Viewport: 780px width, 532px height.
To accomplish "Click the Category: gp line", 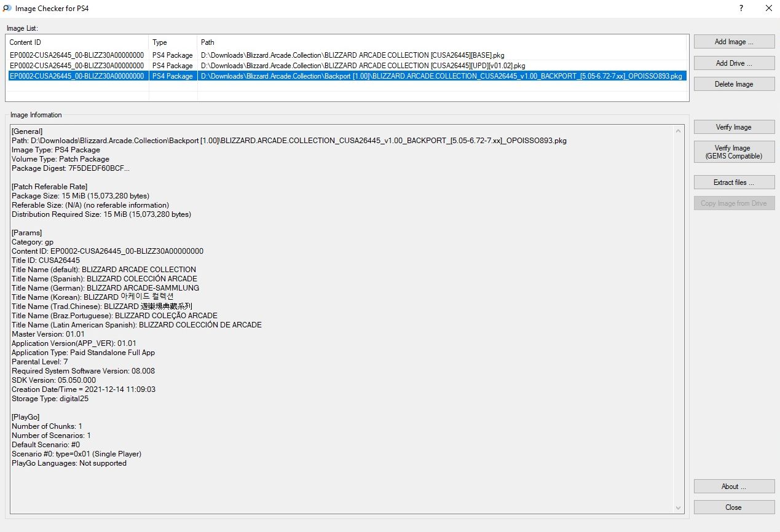I will pyautogui.click(x=33, y=242).
